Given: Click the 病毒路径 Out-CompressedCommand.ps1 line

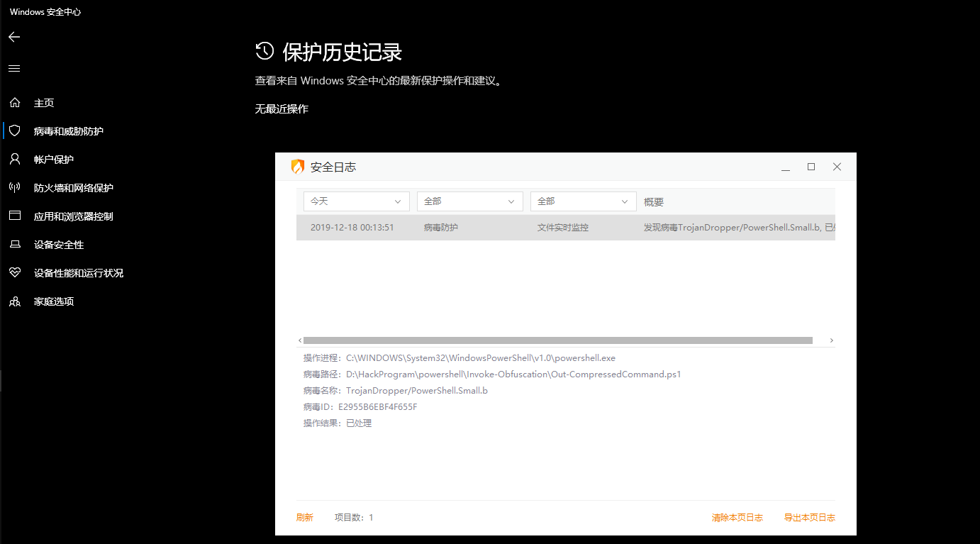Looking at the screenshot, I should tap(492, 374).
